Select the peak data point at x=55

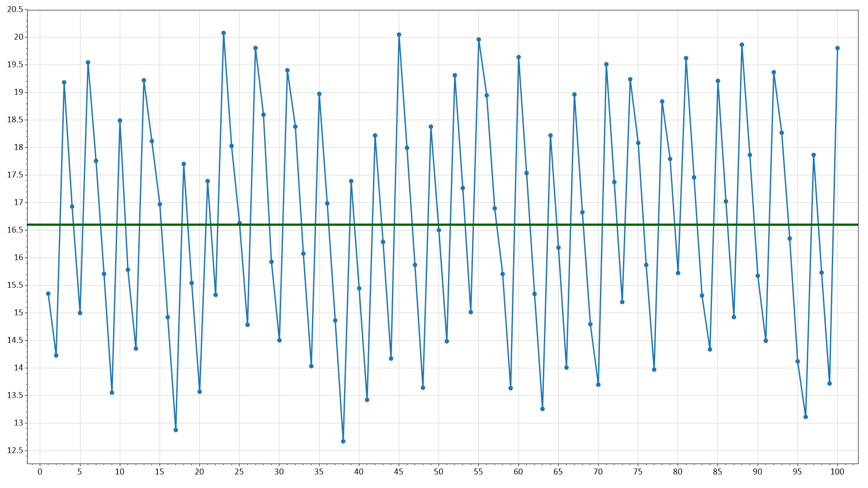click(479, 40)
